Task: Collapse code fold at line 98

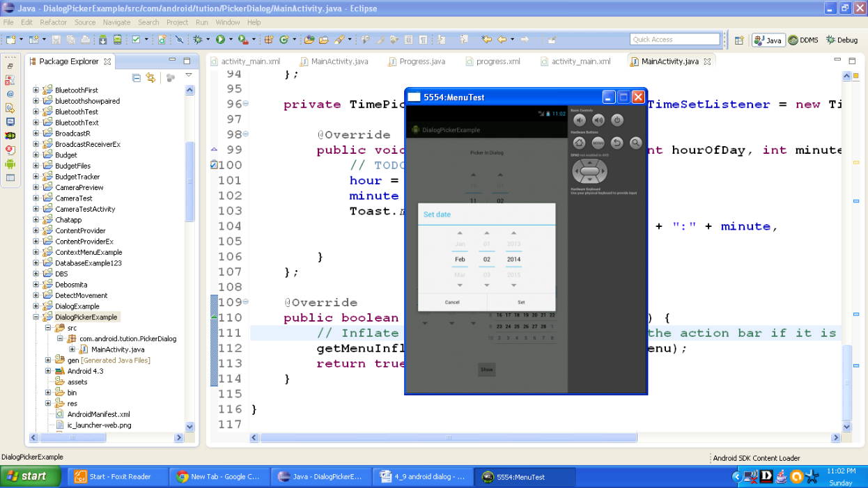Action: [245, 134]
